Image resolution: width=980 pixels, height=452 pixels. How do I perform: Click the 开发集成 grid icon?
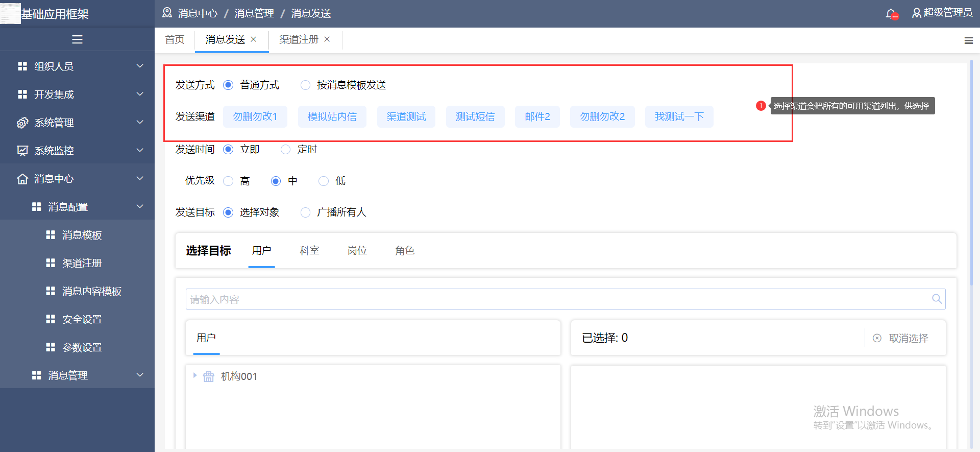coord(22,94)
